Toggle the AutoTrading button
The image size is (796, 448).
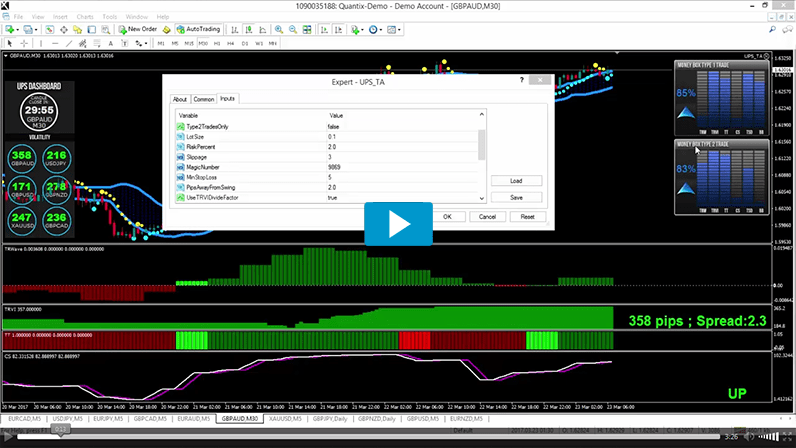pos(198,29)
